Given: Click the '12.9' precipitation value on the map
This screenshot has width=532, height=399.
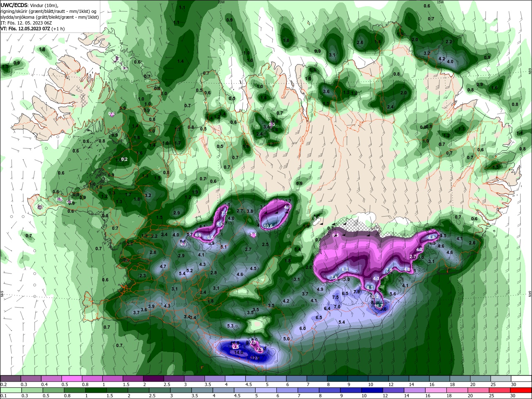Looking at the screenshot, I should click(x=255, y=358).
